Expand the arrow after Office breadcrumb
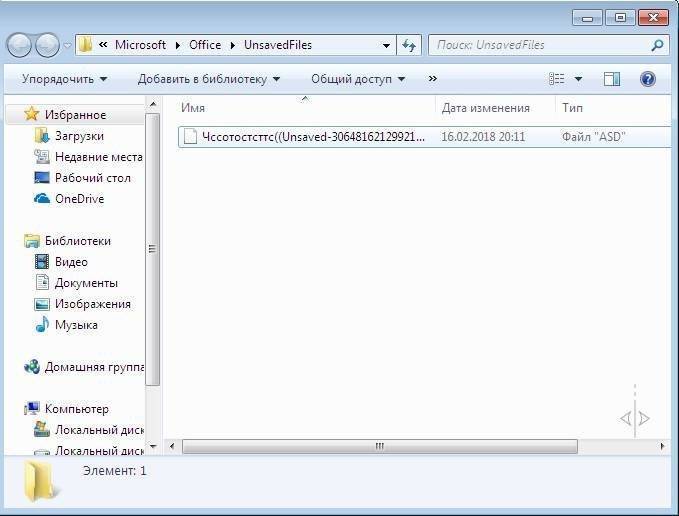 pyautogui.click(x=233, y=45)
